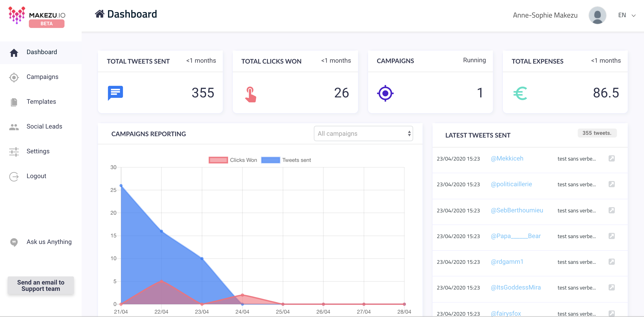
Task: Click Send an email to Support team
Action: tap(41, 285)
